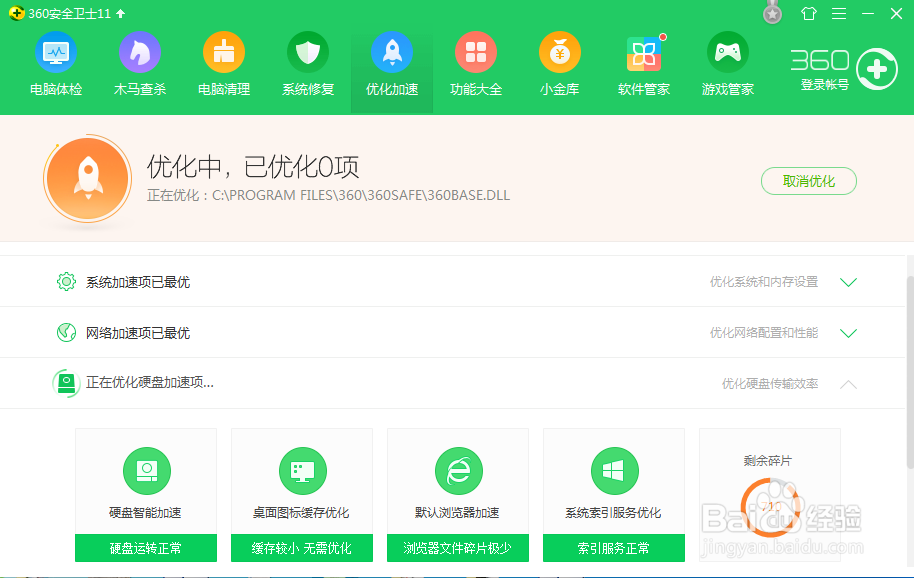Expand 系统加速项 row chevron
This screenshot has height=578, width=914.
(x=848, y=282)
